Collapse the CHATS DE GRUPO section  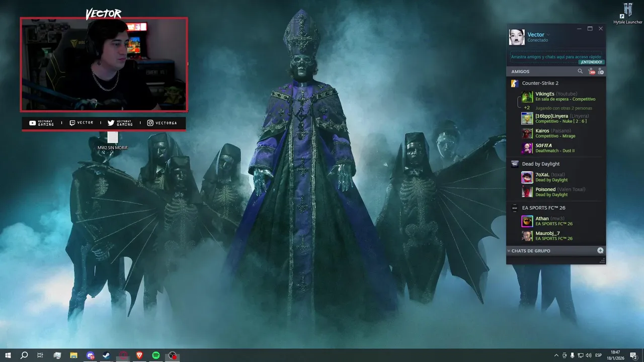click(509, 251)
